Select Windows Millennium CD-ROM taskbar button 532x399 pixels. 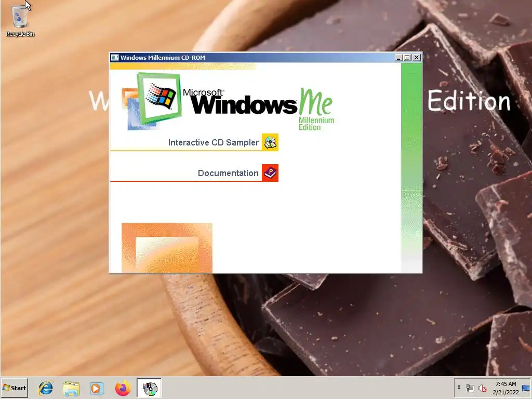tap(149, 388)
